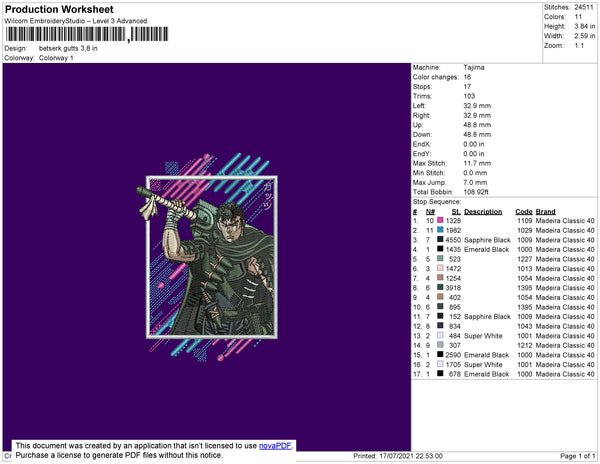This screenshot has width=600, height=464.
Task: Click the design name betserk gutts 3,8 in
Action: coord(68,49)
